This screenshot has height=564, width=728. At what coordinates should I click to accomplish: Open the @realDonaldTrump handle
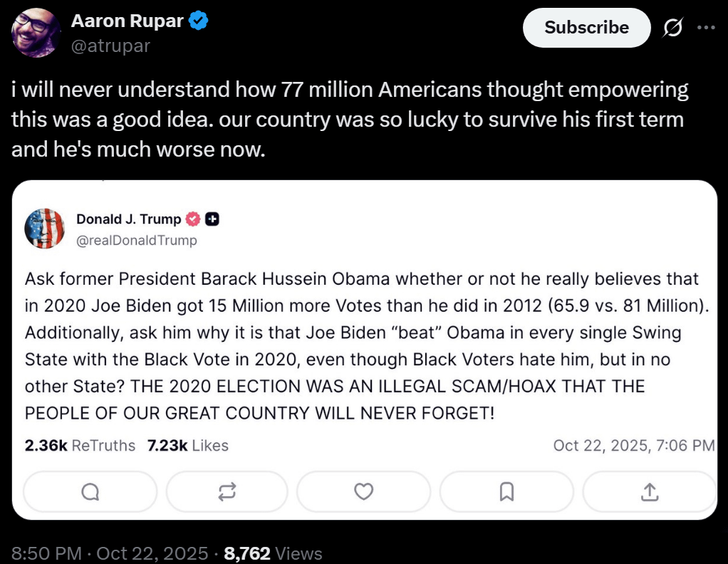pyautogui.click(x=136, y=241)
